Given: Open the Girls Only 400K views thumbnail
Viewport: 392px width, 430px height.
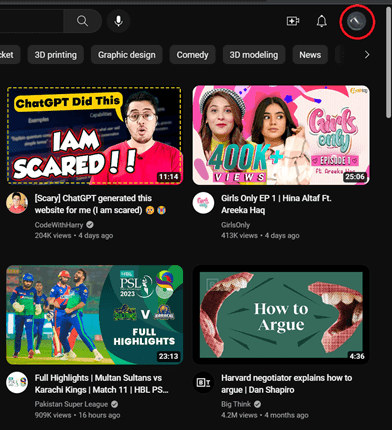Looking at the screenshot, I should (x=281, y=135).
